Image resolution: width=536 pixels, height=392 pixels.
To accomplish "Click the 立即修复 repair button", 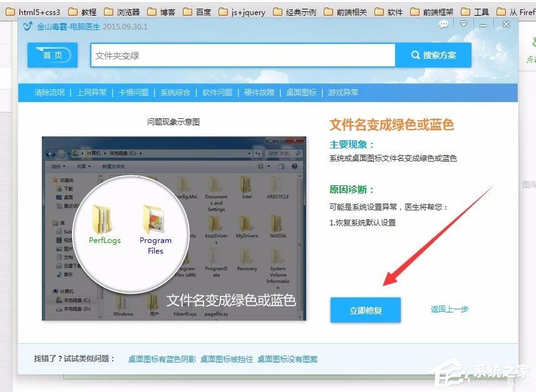I will (365, 310).
